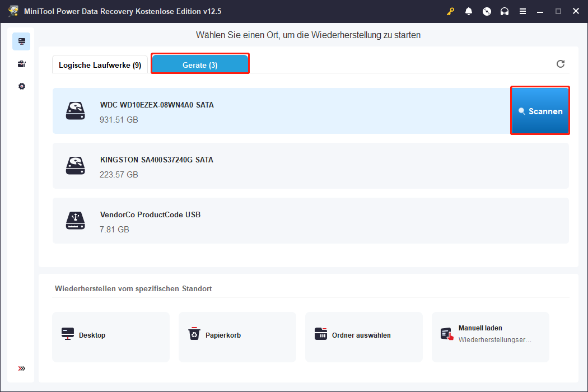The height and width of the screenshot is (392, 588).
Task: Click the 223.57 GB size text
Action: [x=119, y=174]
